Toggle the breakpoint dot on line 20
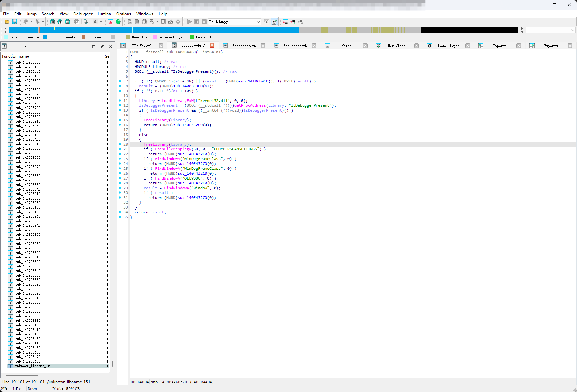This screenshot has height=392, width=577. [x=120, y=144]
